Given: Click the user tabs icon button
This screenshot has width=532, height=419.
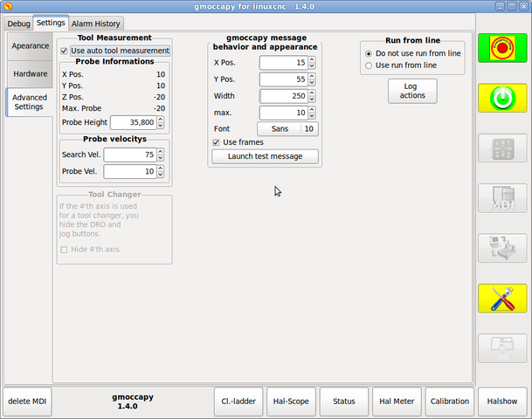Looking at the screenshot, I should point(502,348).
